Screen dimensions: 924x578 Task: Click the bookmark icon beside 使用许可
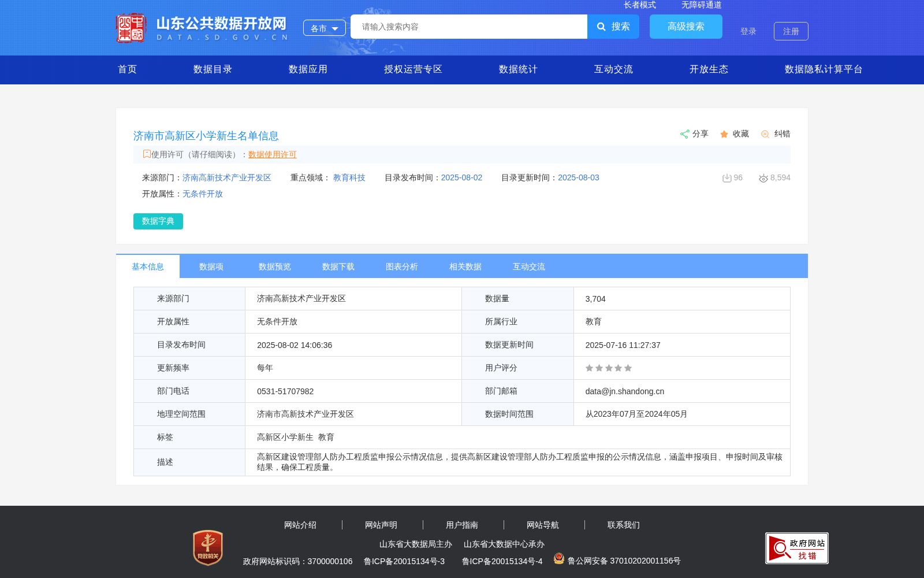click(x=147, y=154)
